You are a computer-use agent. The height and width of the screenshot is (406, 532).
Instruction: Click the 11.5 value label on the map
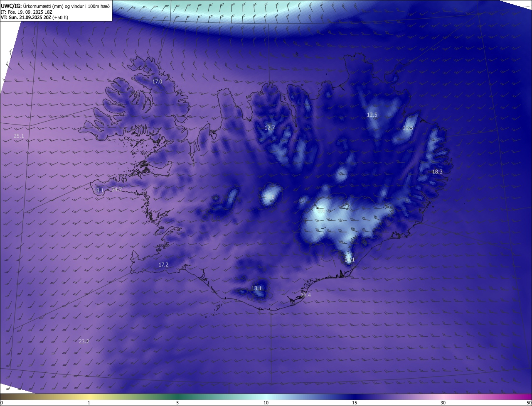tap(408, 128)
